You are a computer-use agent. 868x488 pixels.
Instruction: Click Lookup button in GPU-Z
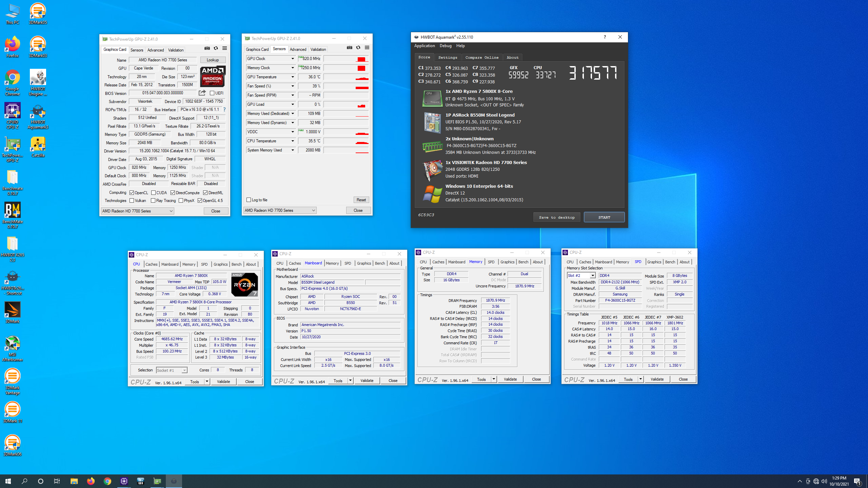213,60
